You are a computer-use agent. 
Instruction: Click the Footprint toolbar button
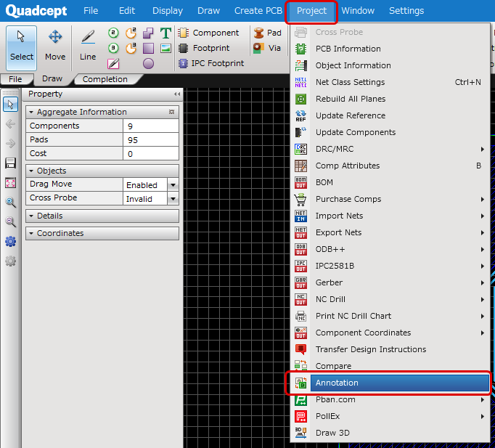click(204, 48)
